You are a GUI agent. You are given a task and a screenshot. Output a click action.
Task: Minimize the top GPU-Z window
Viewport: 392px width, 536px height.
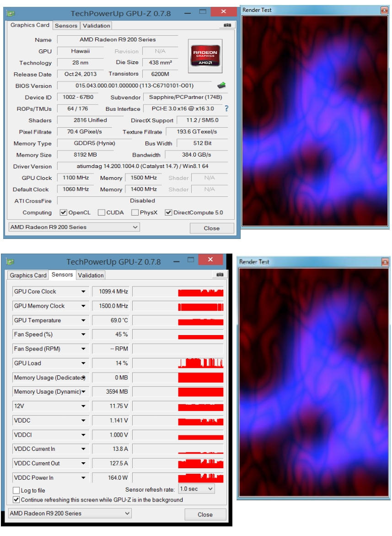point(188,13)
